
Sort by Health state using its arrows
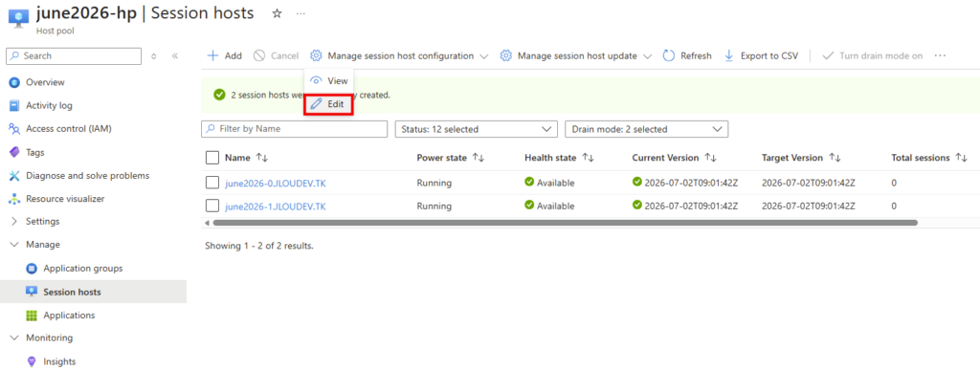588,158
